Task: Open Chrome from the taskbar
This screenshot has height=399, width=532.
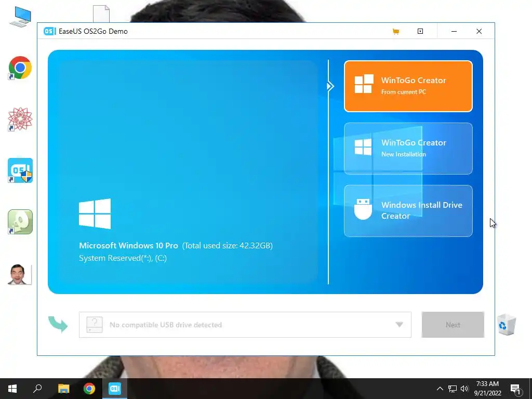Action: click(89, 389)
